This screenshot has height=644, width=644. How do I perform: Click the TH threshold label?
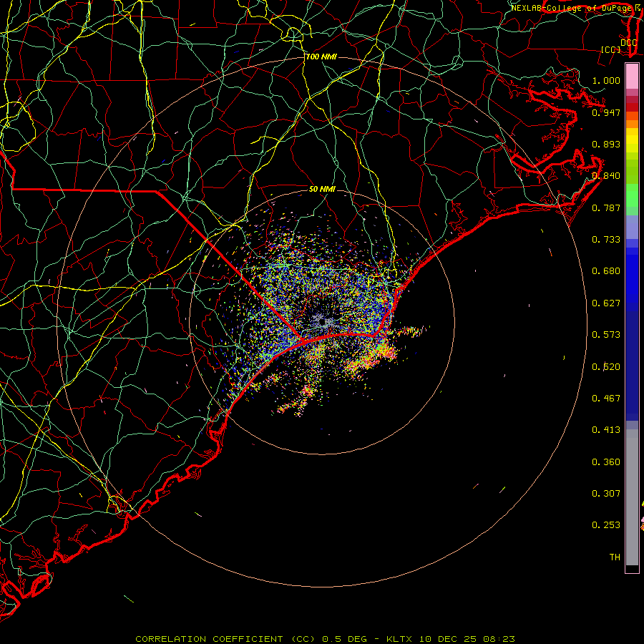coord(615,557)
